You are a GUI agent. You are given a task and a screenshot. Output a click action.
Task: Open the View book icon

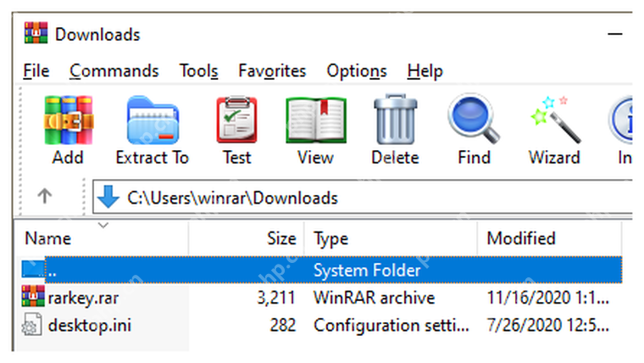[x=316, y=120]
